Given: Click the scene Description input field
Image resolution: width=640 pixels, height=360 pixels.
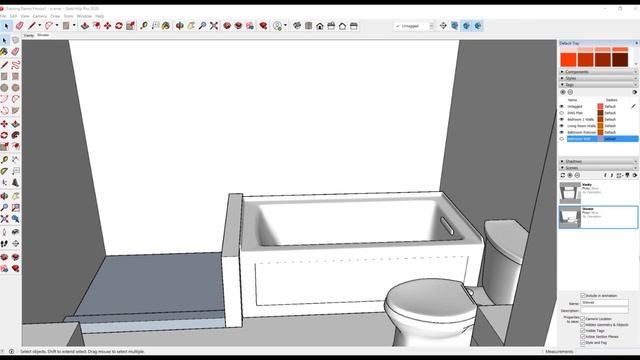Looking at the screenshot, I should [604, 311].
